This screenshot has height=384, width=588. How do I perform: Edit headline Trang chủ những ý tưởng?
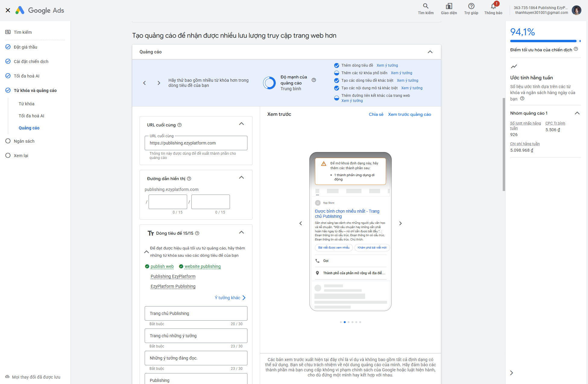pos(196,336)
